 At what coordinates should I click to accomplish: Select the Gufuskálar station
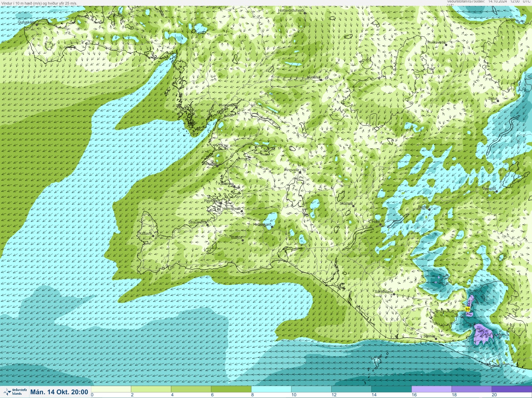tap(37, 24)
